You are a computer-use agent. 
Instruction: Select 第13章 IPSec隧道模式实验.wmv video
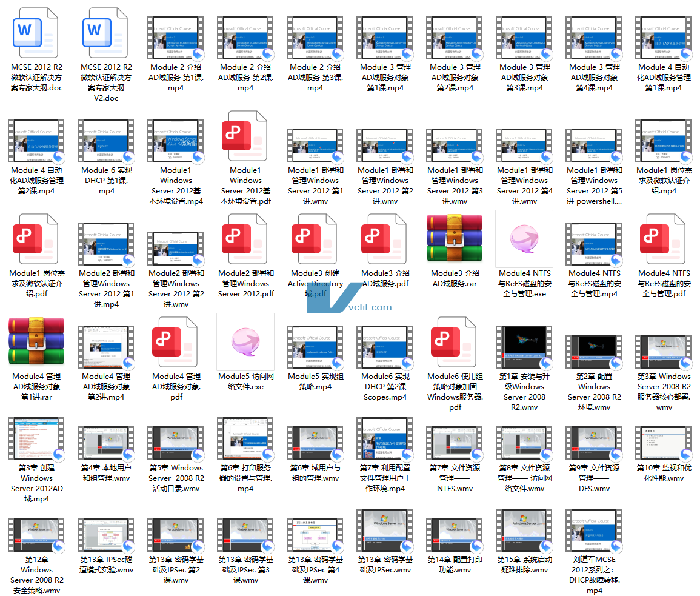106,535
